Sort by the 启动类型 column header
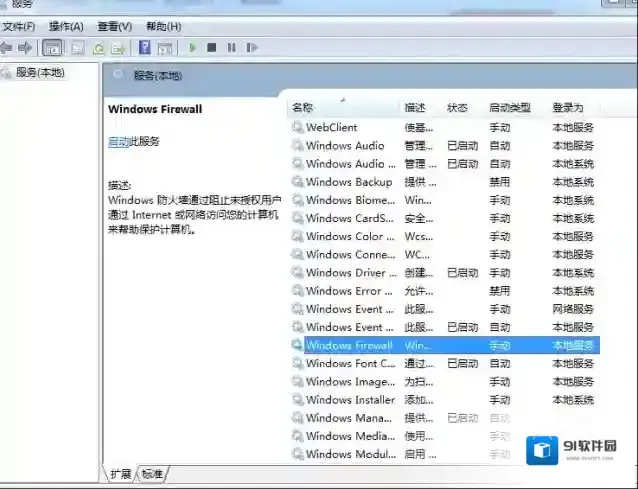This screenshot has height=489, width=638. pyautogui.click(x=509, y=107)
